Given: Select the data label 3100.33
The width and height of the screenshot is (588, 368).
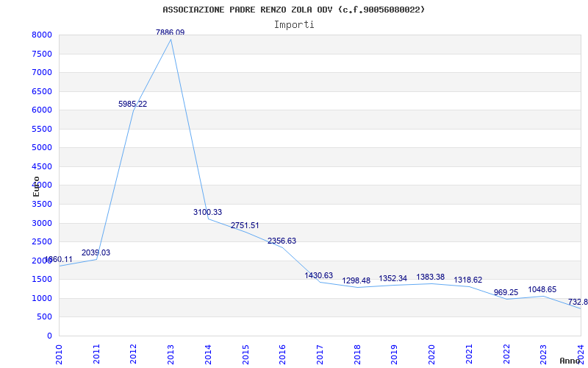Looking at the screenshot, I should point(208,212).
